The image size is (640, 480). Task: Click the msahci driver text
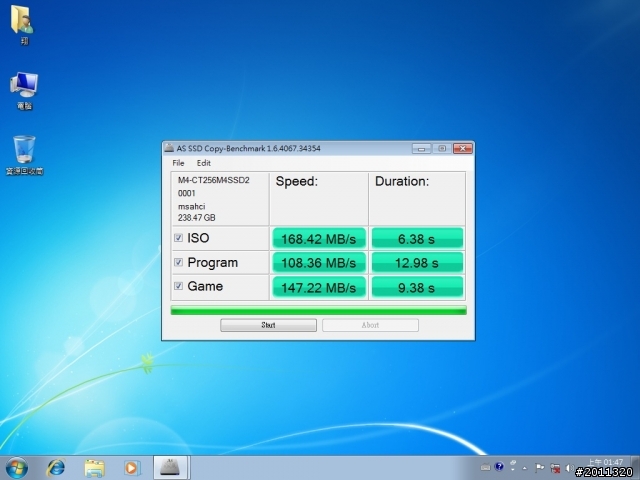point(191,206)
